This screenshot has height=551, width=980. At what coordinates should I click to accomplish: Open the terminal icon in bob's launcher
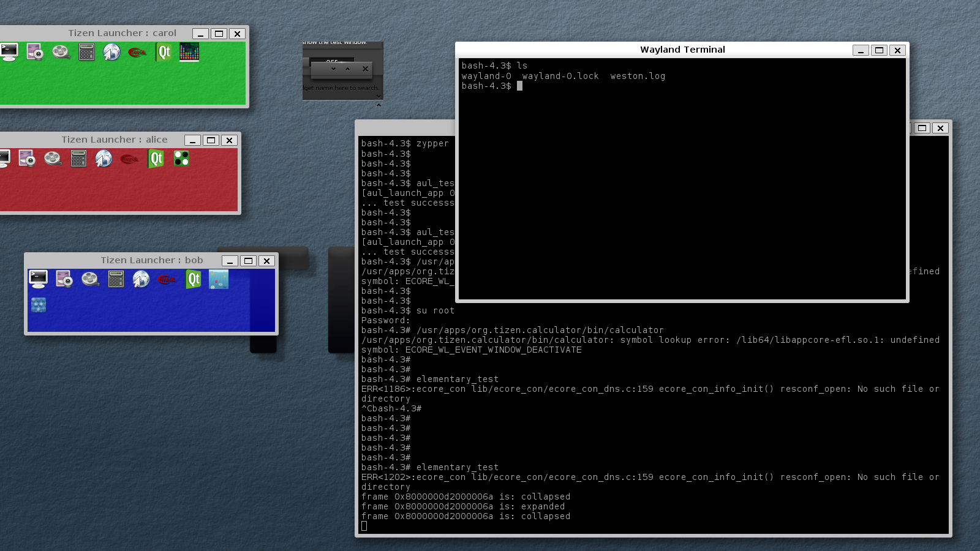(x=38, y=279)
